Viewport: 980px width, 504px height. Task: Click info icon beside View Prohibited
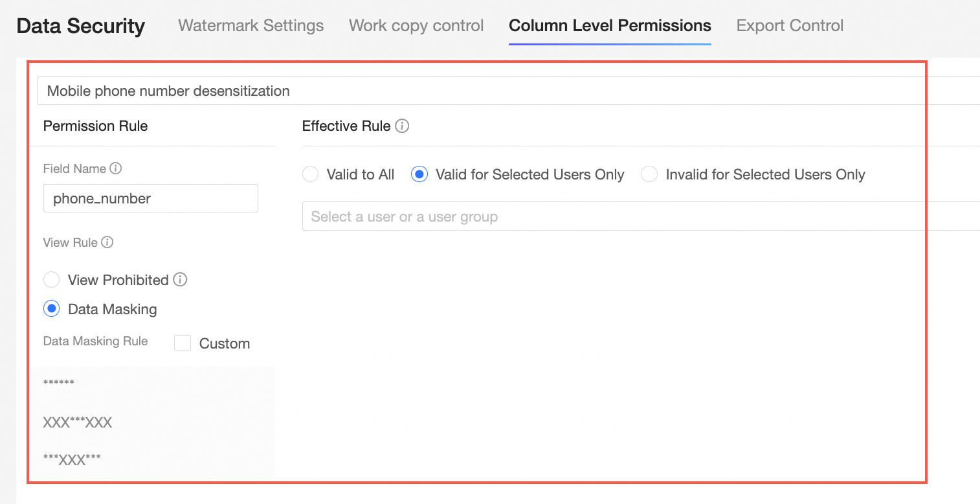181,280
